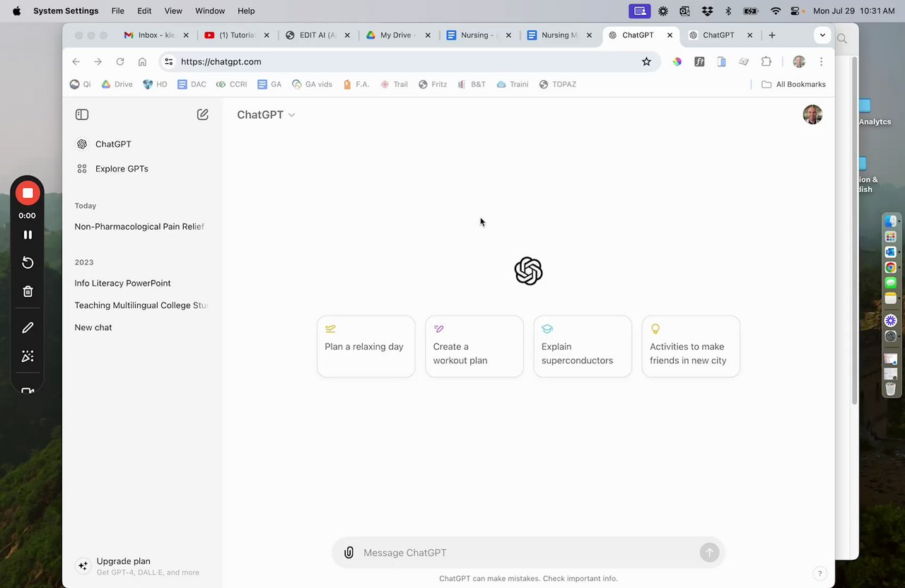Switch to the EDIT AI tab
Image resolution: width=905 pixels, height=588 pixels.
click(x=317, y=35)
